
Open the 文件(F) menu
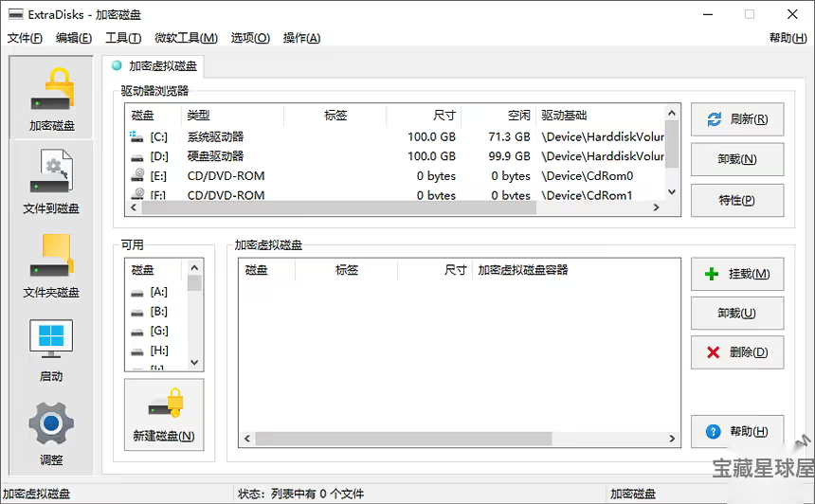pyautogui.click(x=25, y=38)
